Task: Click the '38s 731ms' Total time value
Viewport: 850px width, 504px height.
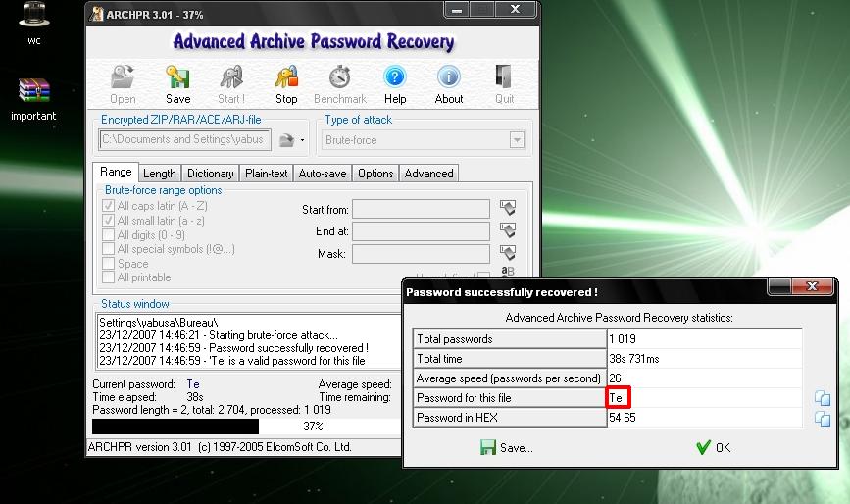Action: [x=634, y=359]
